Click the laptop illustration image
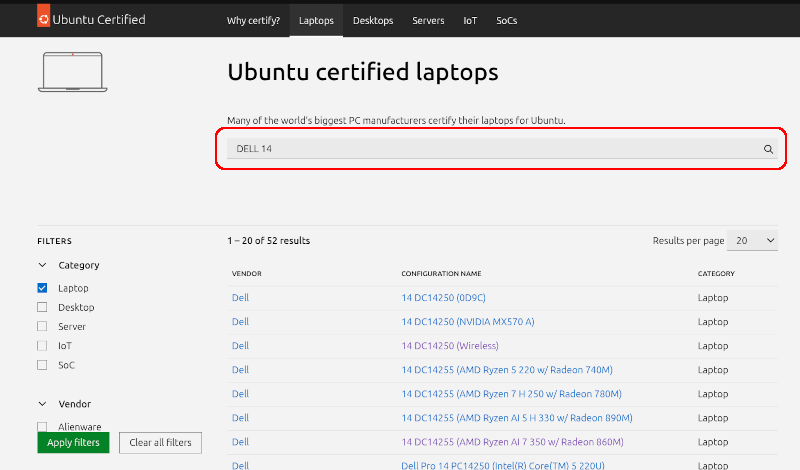800x470 pixels. coord(72,72)
